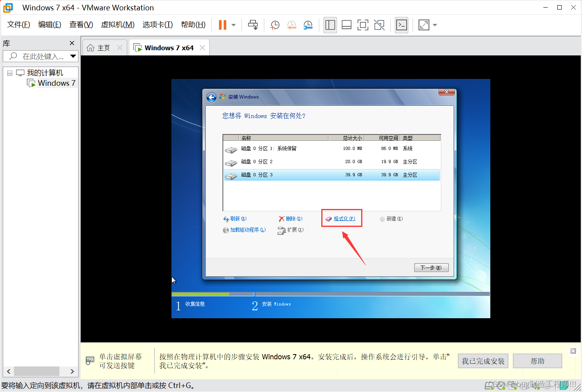Image resolution: width=582 pixels, height=392 pixels.
Task: Close the Windows 7 x64 tab
Action: coord(202,48)
